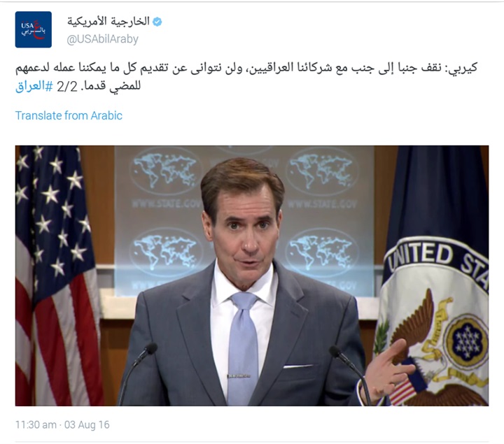Click the left podium microphone
The image size is (504, 444).
click(136, 373)
